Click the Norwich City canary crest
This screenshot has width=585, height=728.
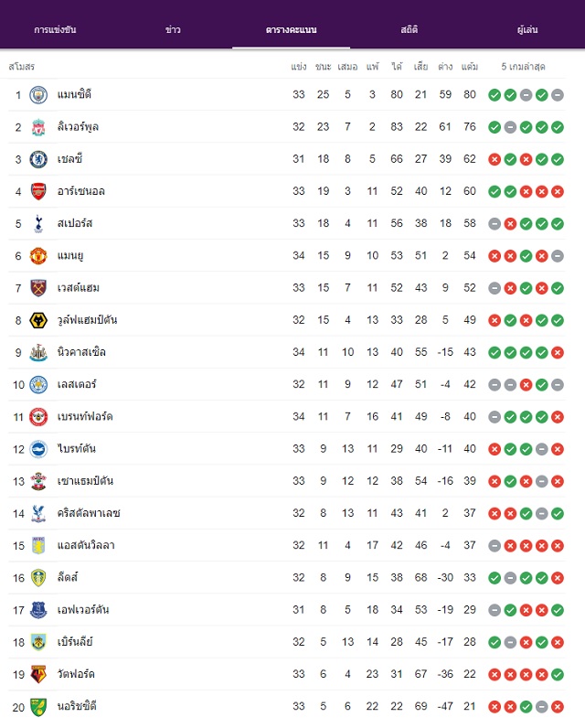click(x=38, y=707)
